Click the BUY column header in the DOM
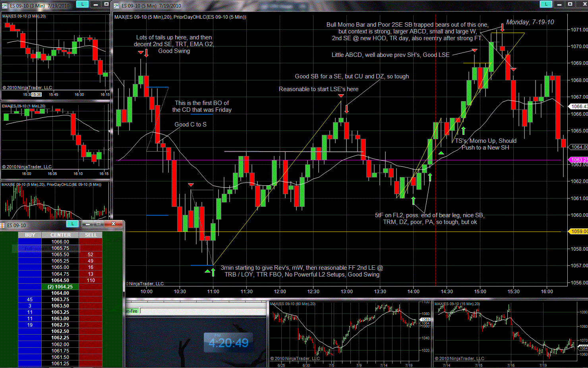This screenshot has width=588, height=368. [x=30, y=235]
